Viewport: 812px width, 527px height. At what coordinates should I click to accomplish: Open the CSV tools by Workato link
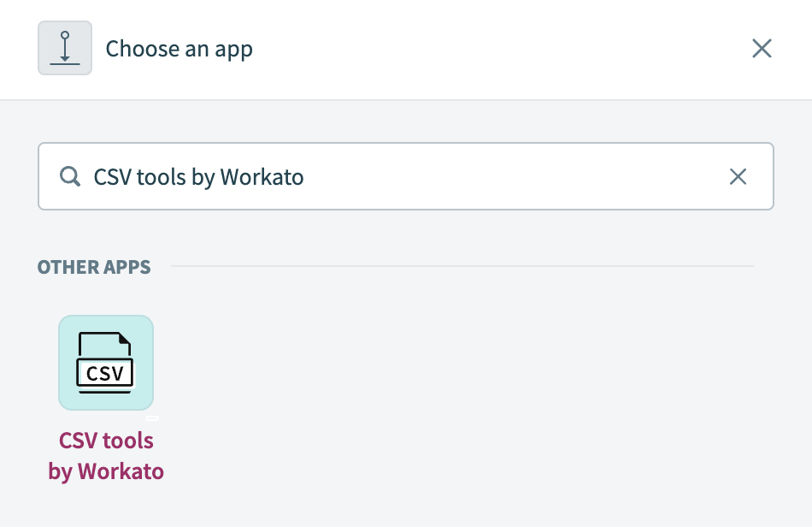[x=106, y=455]
